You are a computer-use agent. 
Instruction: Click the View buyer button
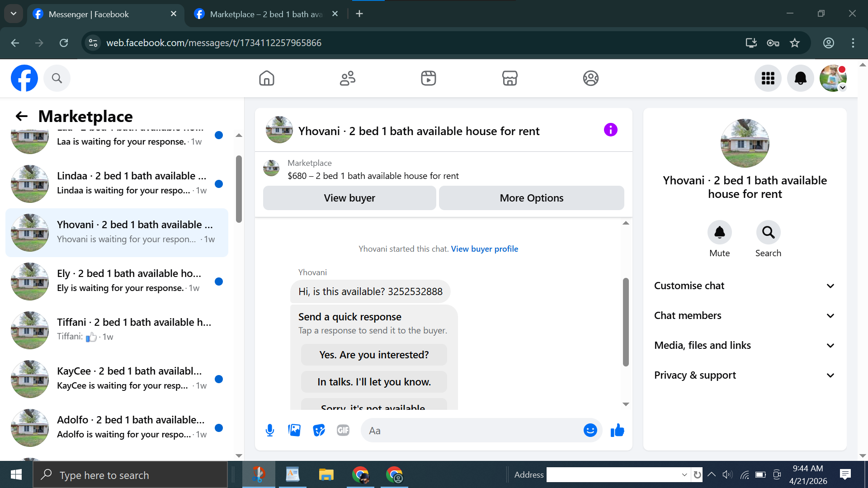click(349, 198)
